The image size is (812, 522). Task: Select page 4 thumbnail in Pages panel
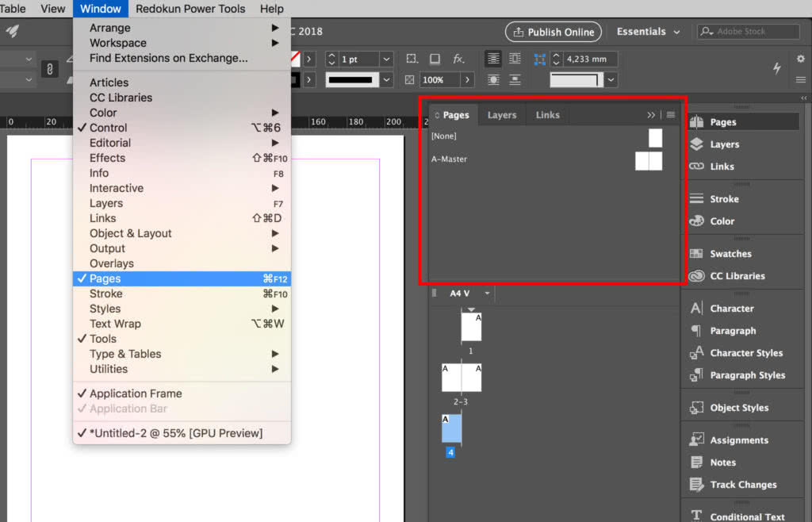pos(450,428)
